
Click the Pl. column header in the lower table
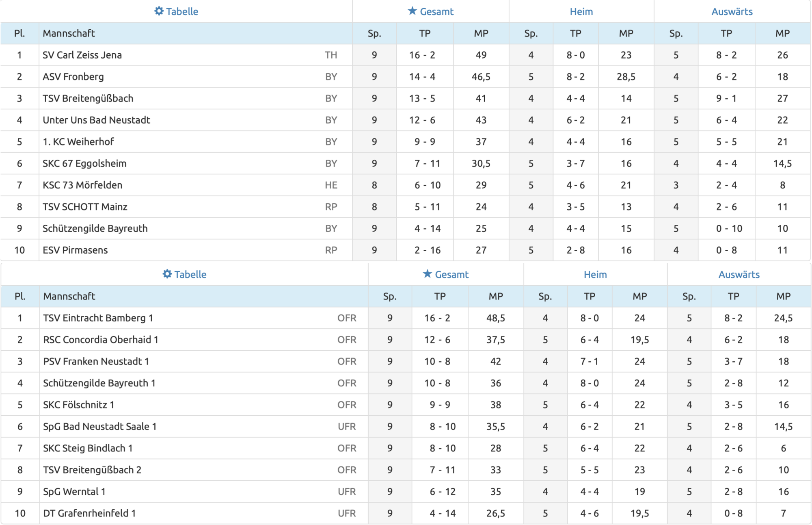point(20,296)
